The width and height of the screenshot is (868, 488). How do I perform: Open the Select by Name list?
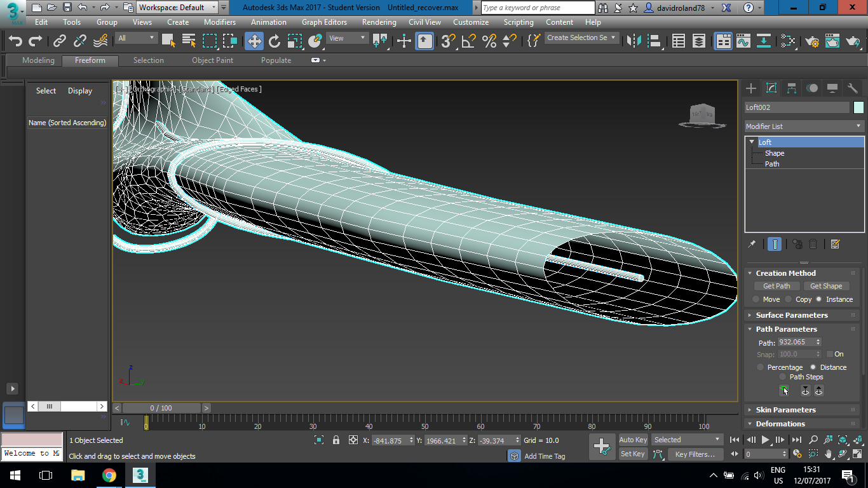pyautogui.click(x=189, y=41)
